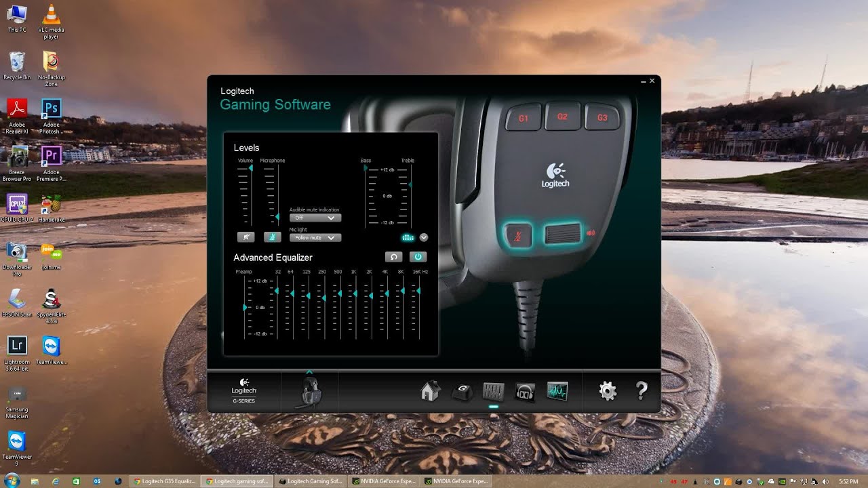868x488 pixels.
Task: Select the TeamViewer 9 desktop icon
Action: [17, 448]
